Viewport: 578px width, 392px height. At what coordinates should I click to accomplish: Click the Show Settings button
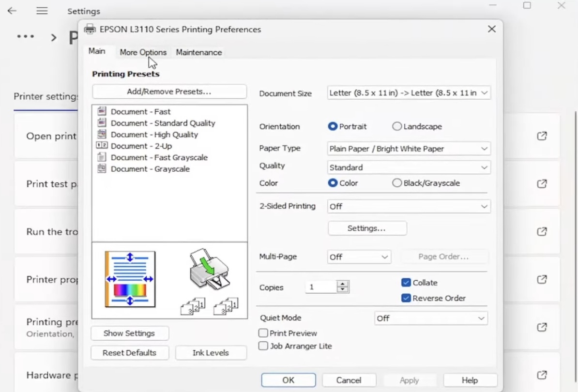click(129, 333)
